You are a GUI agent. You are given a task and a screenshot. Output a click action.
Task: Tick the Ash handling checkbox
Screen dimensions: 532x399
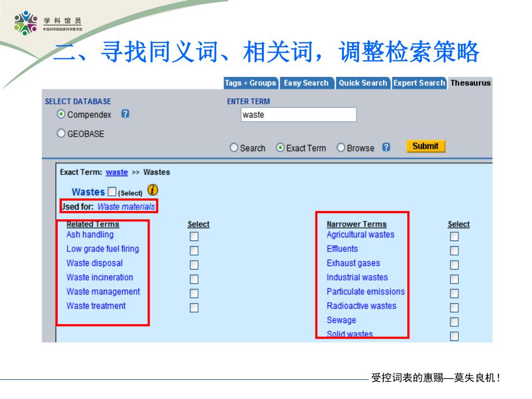194,236
